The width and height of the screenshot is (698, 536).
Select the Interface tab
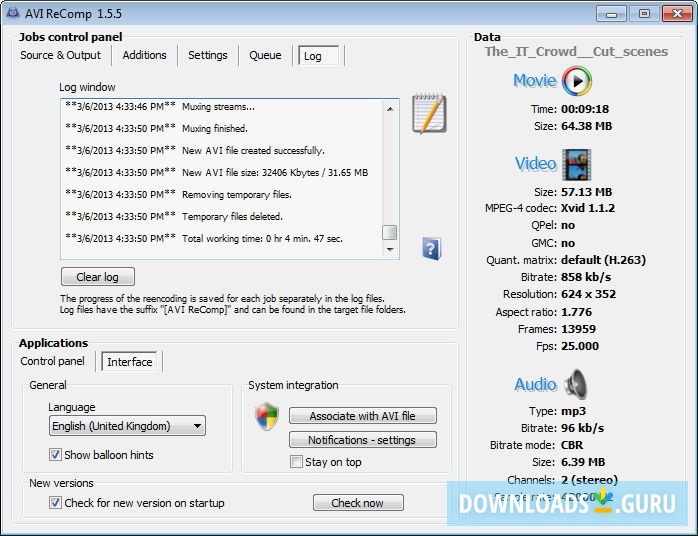point(130,362)
